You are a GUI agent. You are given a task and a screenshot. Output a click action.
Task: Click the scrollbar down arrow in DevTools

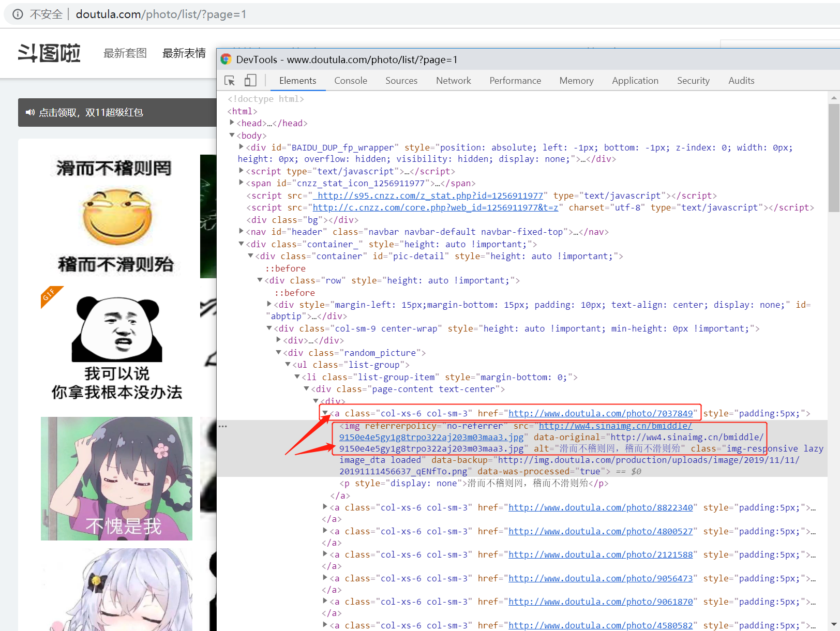coord(834,625)
